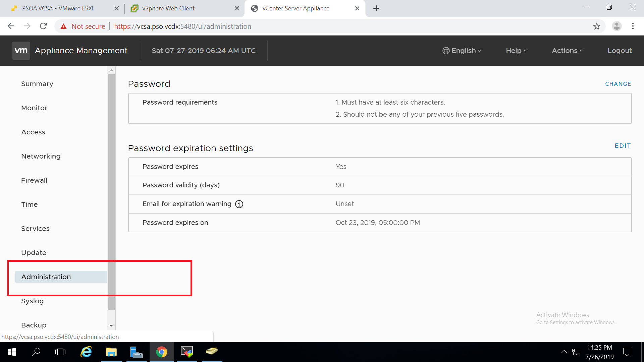Open Internet Explorer from the taskbar
The image size is (644, 362).
point(86,352)
